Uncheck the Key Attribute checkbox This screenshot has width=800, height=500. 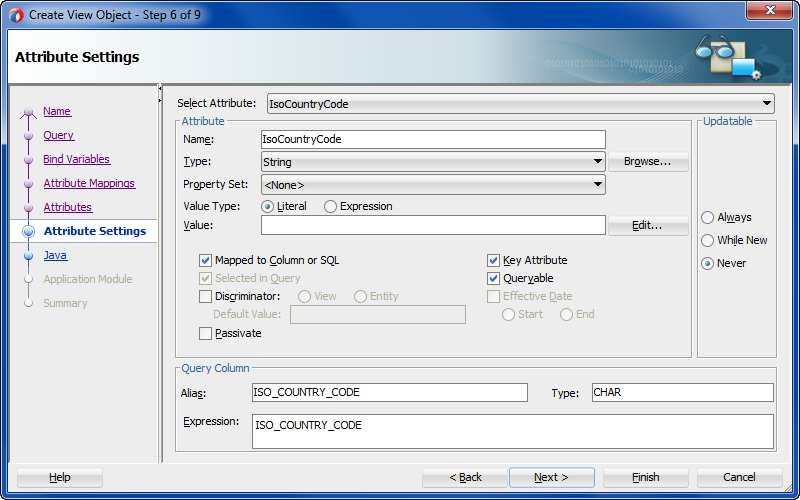coord(493,261)
